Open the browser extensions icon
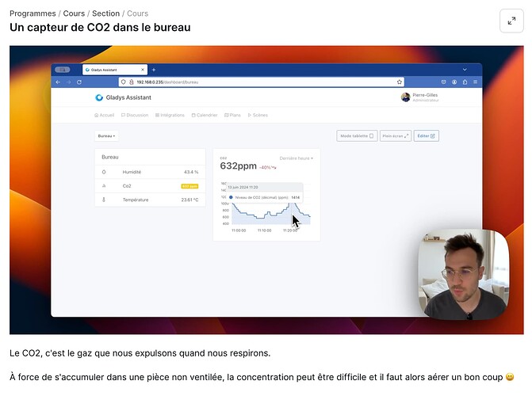This screenshot has height=396, width=532. coord(465,82)
